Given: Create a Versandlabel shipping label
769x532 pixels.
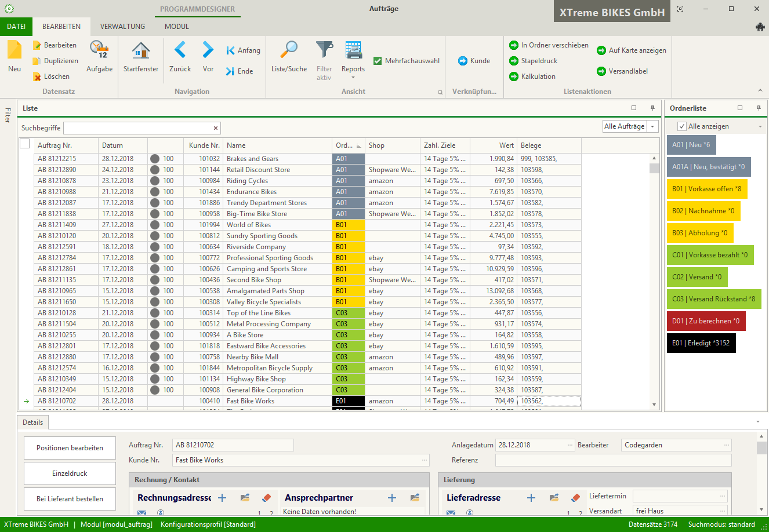Looking at the screenshot, I should 622,71.
